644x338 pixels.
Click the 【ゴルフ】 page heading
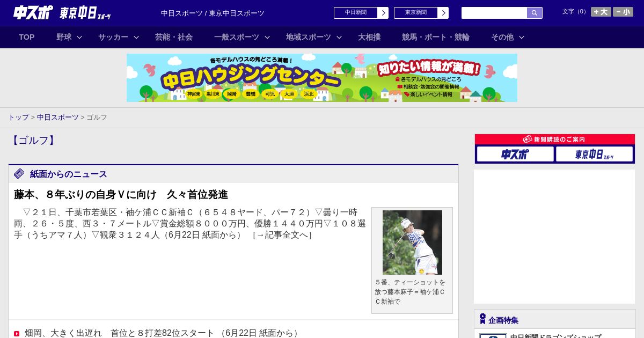[x=33, y=141]
